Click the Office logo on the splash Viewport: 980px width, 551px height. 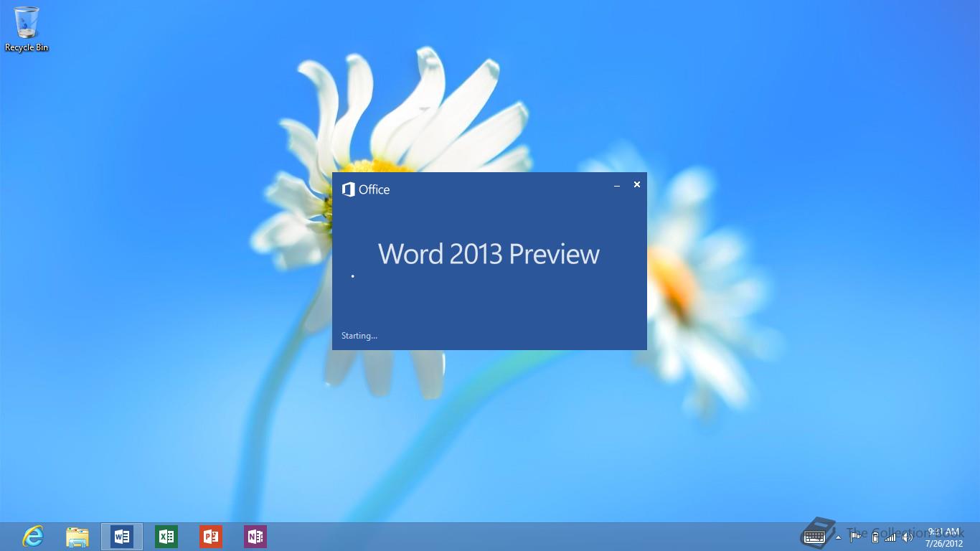(x=366, y=189)
